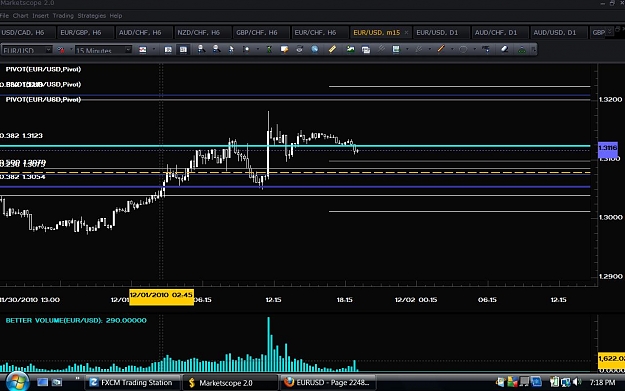Click the green indicator icon in toolbar
This screenshot has width=625, height=391.
[x=269, y=49]
